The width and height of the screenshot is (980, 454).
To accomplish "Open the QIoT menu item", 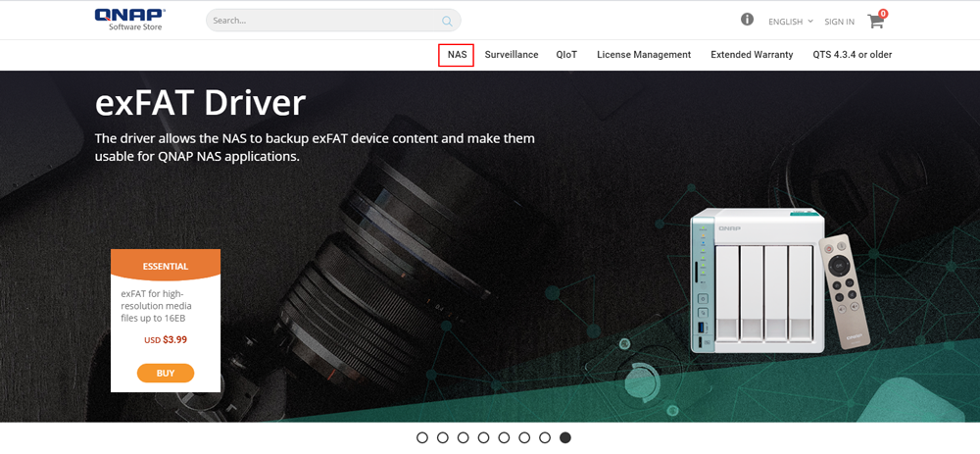I will tap(566, 55).
